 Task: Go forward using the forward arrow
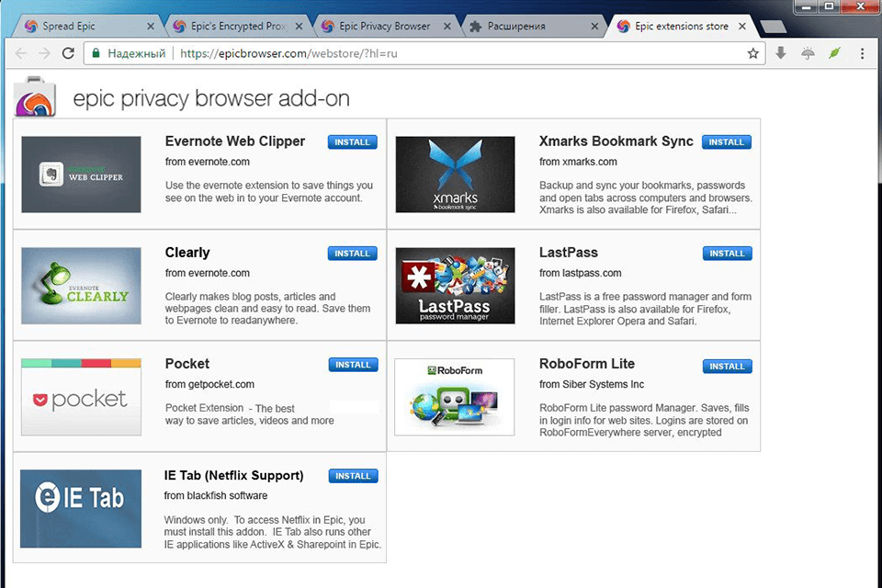(x=44, y=53)
